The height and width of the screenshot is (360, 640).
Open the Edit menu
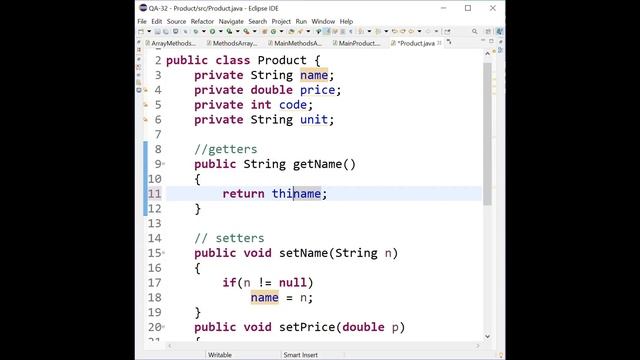point(157,21)
